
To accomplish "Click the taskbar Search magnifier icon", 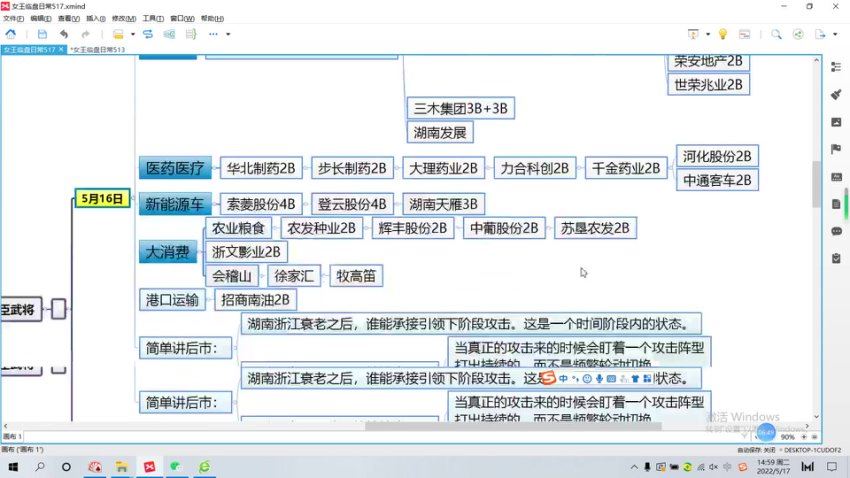I will point(40,467).
